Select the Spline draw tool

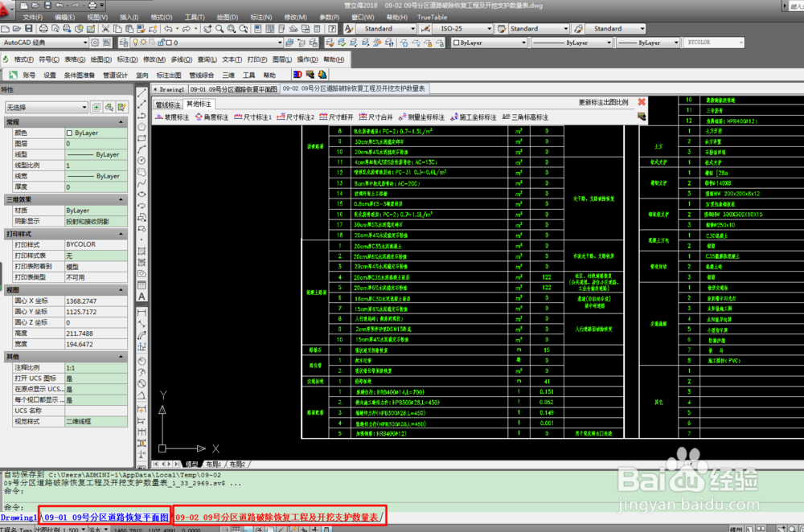click(142, 183)
